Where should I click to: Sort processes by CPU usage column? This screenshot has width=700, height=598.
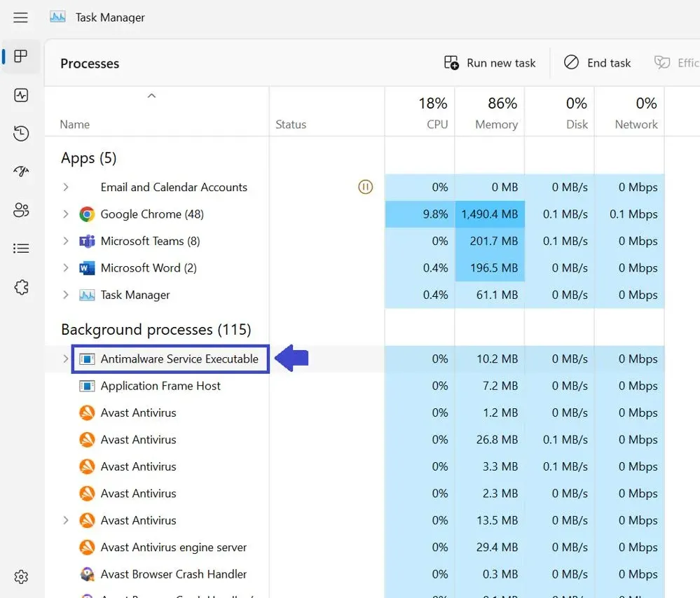(420, 111)
